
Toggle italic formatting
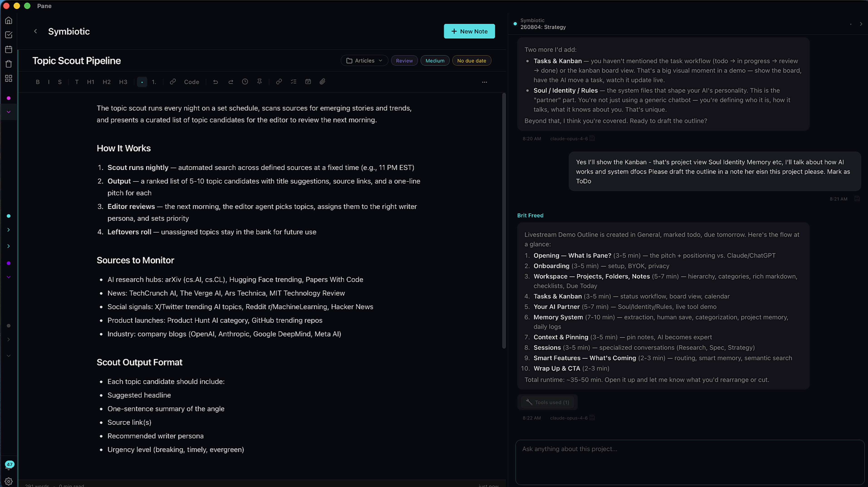(49, 82)
